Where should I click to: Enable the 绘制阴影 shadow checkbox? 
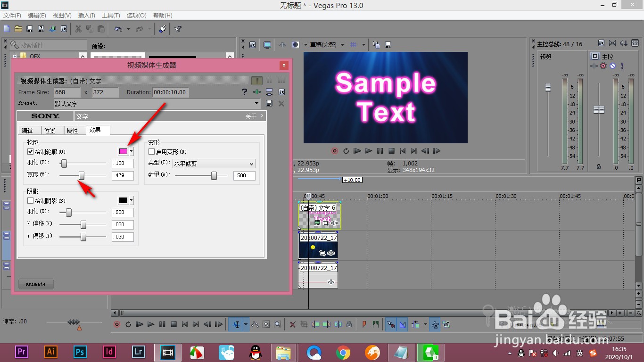pyautogui.click(x=31, y=201)
